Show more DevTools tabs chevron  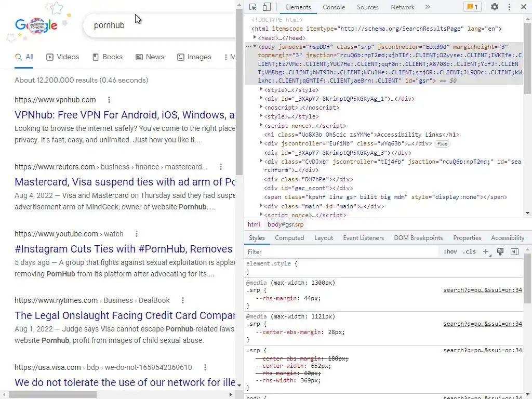click(428, 7)
